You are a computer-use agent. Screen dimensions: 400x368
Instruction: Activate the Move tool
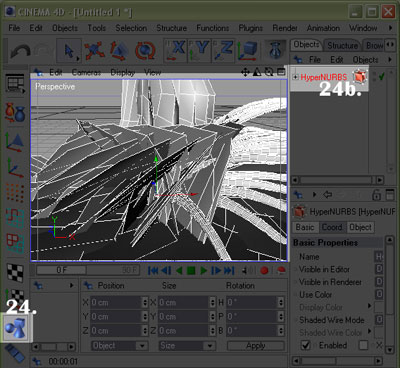pyautogui.click(x=94, y=51)
